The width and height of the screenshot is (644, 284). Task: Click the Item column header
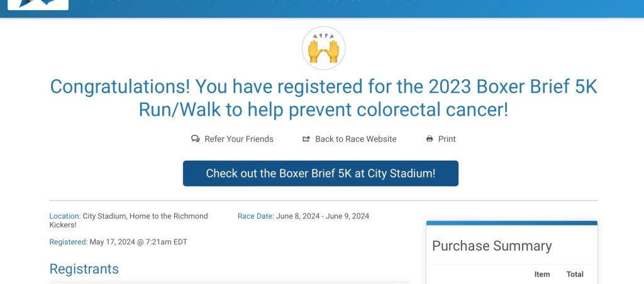pyautogui.click(x=541, y=274)
